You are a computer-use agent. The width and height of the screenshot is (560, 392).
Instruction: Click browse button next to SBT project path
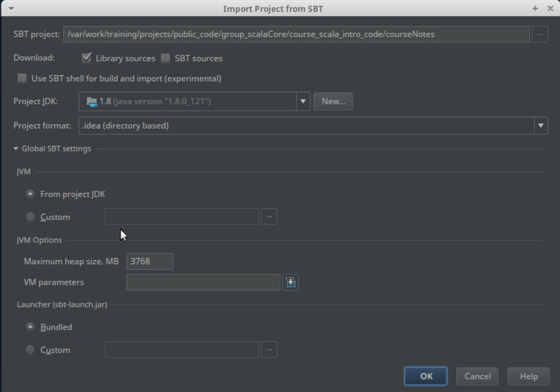pos(540,34)
